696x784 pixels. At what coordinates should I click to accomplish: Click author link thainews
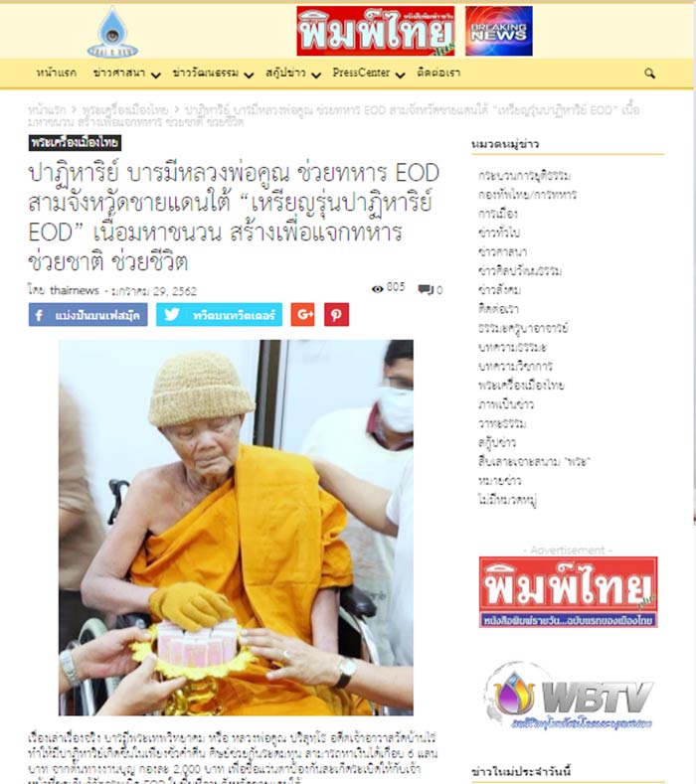[75, 290]
